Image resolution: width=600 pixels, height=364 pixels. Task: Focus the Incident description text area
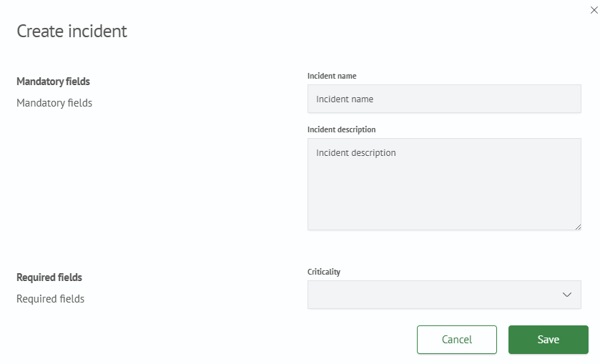443,184
